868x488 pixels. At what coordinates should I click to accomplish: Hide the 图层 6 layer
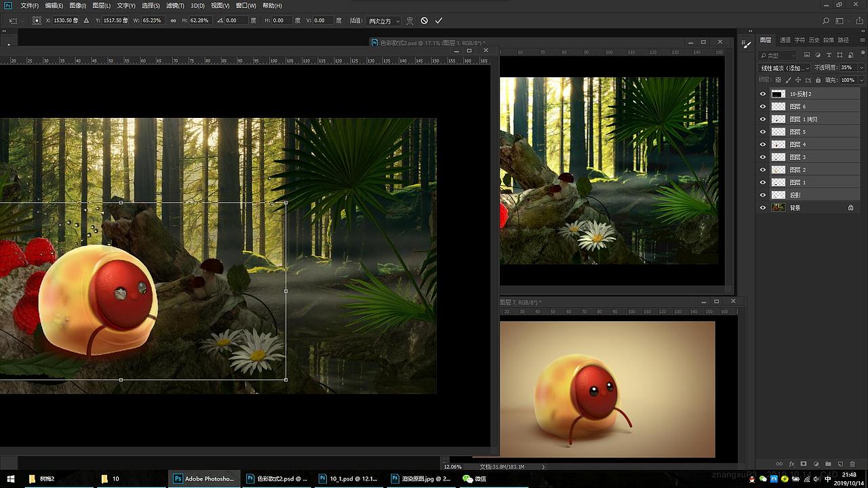point(763,107)
